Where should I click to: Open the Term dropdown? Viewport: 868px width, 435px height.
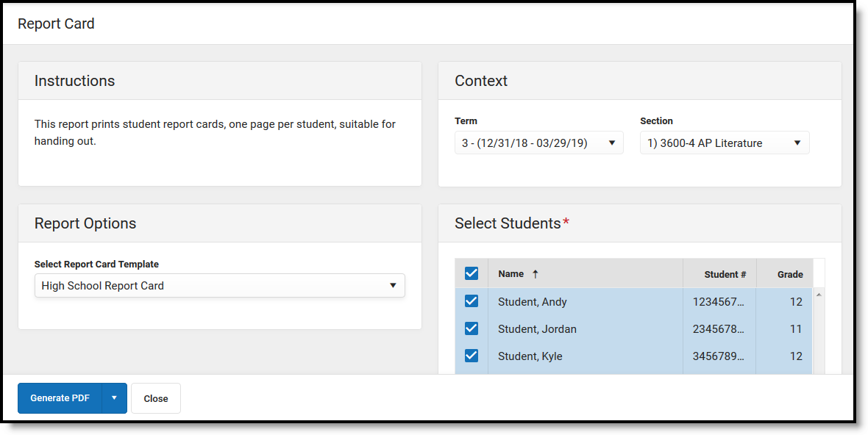[538, 143]
